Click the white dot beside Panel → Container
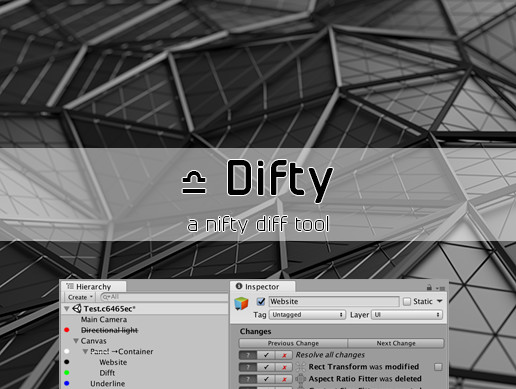Image resolution: width=516 pixels, height=389 pixels. (67, 351)
